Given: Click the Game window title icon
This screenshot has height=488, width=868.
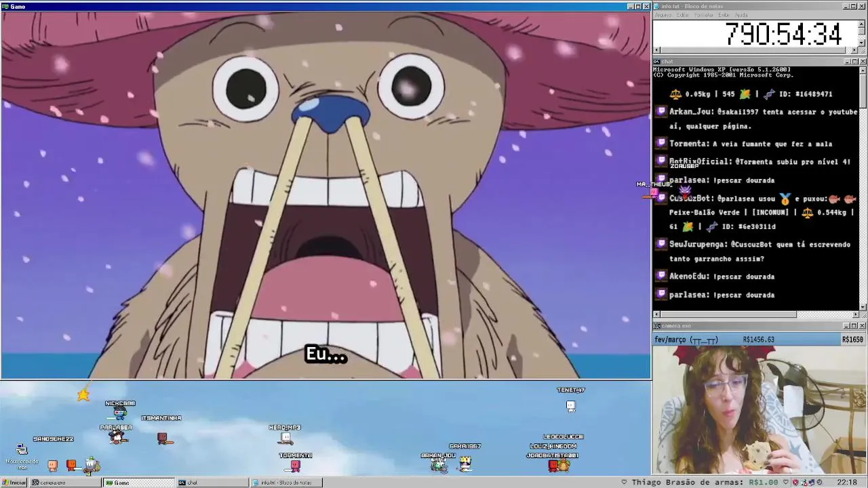Looking at the screenshot, I should pyautogui.click(x=5, y=6).
